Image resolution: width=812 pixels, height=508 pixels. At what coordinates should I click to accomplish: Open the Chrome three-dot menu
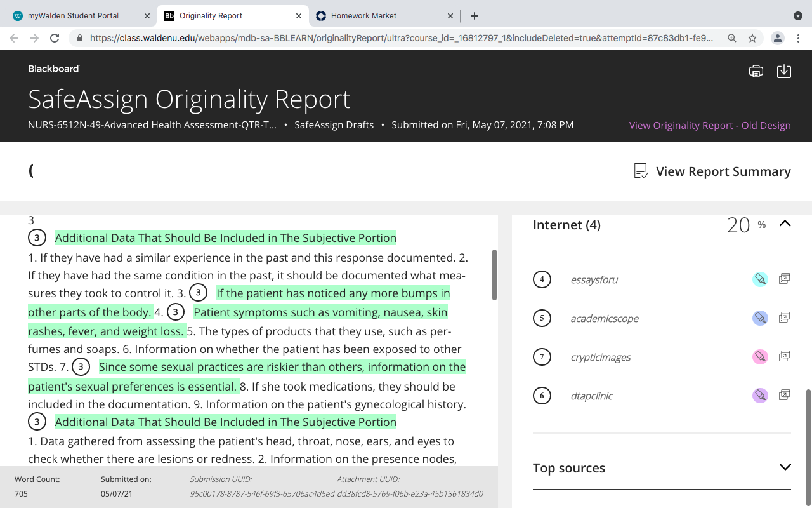click(x=798, y=38)
